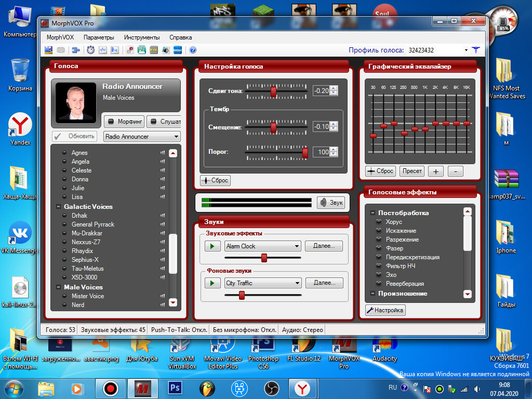
Task: Enable the Эхо effect
Action: click(391, 275)
